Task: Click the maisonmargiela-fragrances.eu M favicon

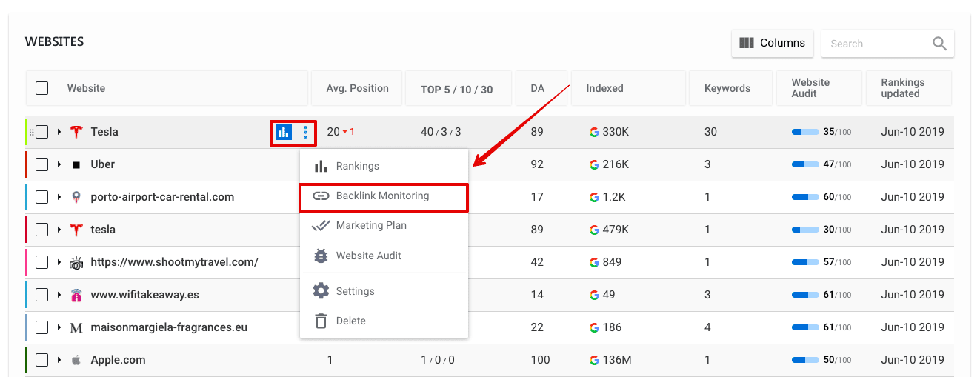Action: (x=76, y=327)
